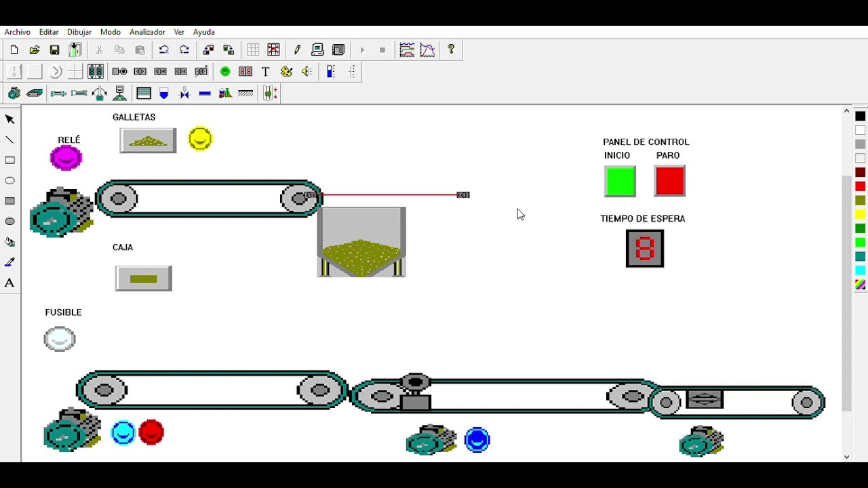Viewport: 868px width, 488px height.
Task: Click the red lamp near bottom-left motor
Action: pyautogui.click(x=151, y=432)
